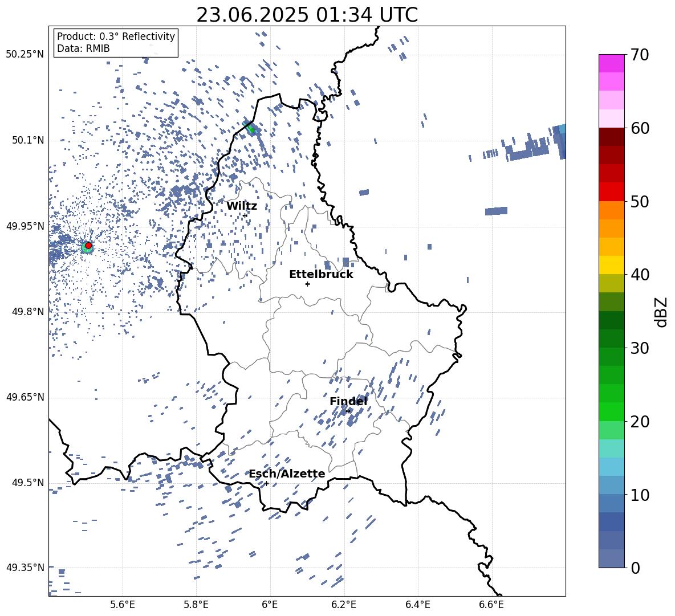The height and width of the screenshot is (616, 675).
Task: Click the 40 tick label on colorbar
Action: 640,275
